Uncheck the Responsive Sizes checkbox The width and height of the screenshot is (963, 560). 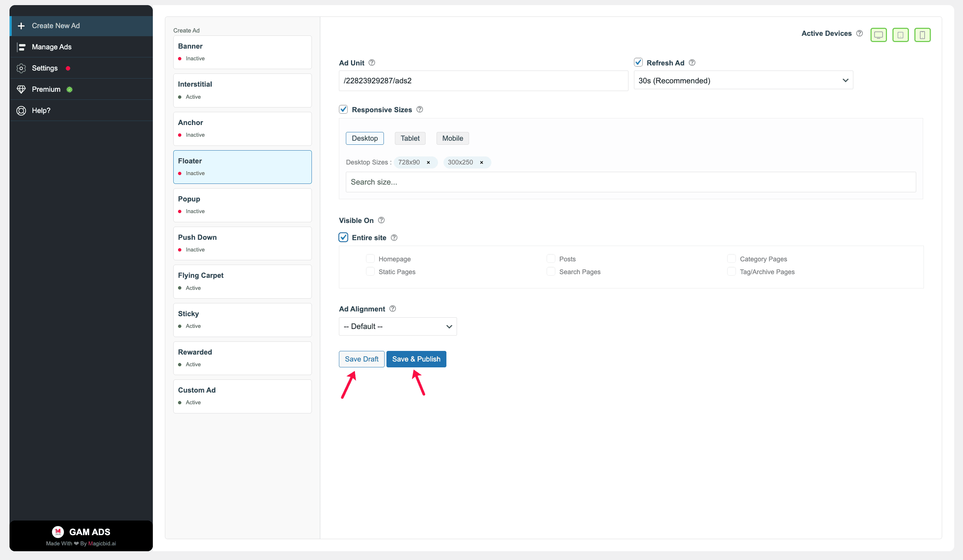click(343, 110)
